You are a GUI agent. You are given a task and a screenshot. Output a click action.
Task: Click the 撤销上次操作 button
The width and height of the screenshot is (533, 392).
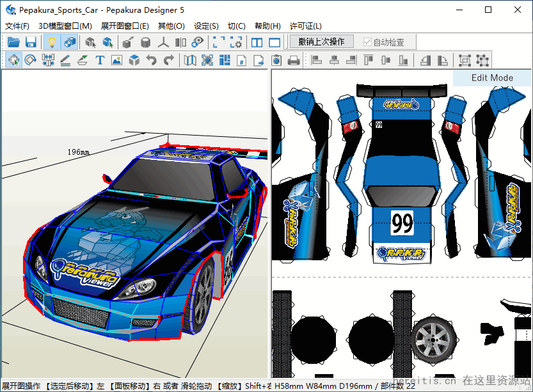tap(321, 42)
